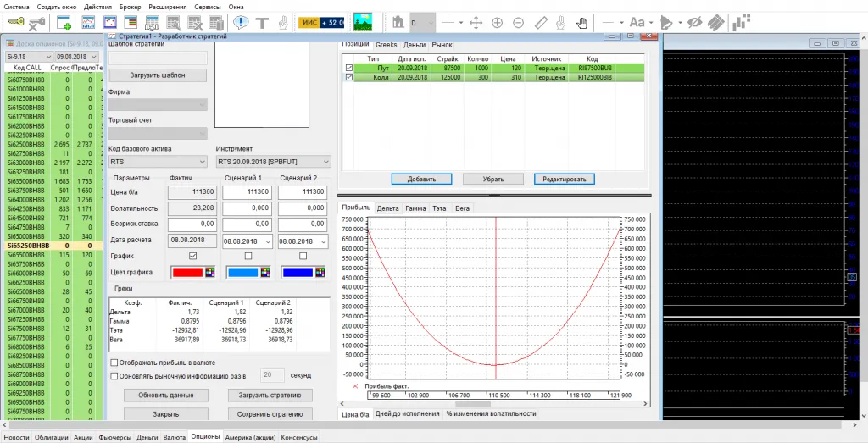Image resolution: width=868 pixels, height=443 pixels.
Task: Click the zoom out magnifier icon
Action: tap(519, 23)
